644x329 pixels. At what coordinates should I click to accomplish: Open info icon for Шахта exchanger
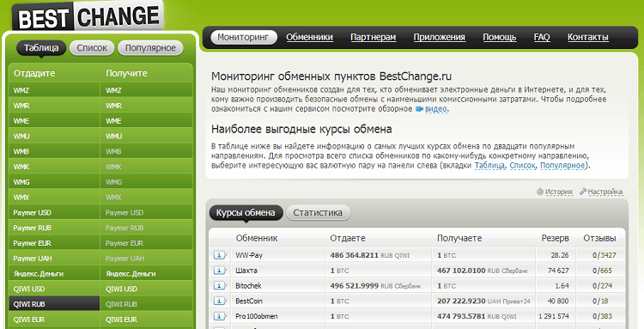click(x=220, y=271)
